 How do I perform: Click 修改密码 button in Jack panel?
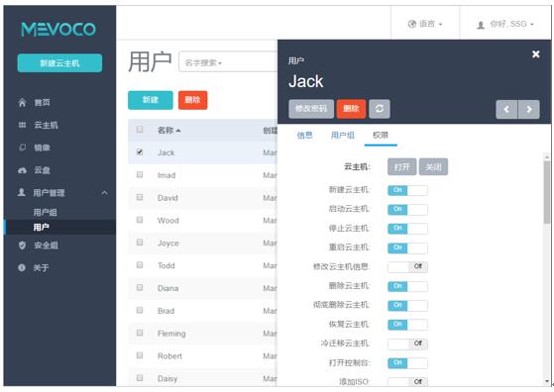pos(311,109)
